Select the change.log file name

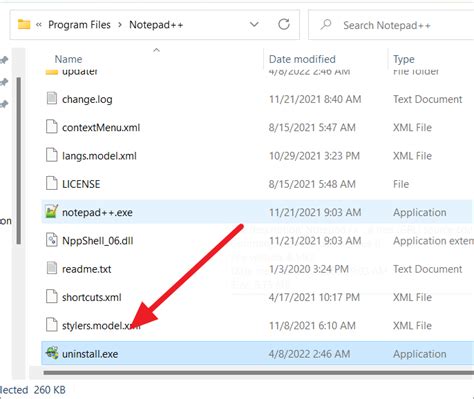[x=87, y=99]
